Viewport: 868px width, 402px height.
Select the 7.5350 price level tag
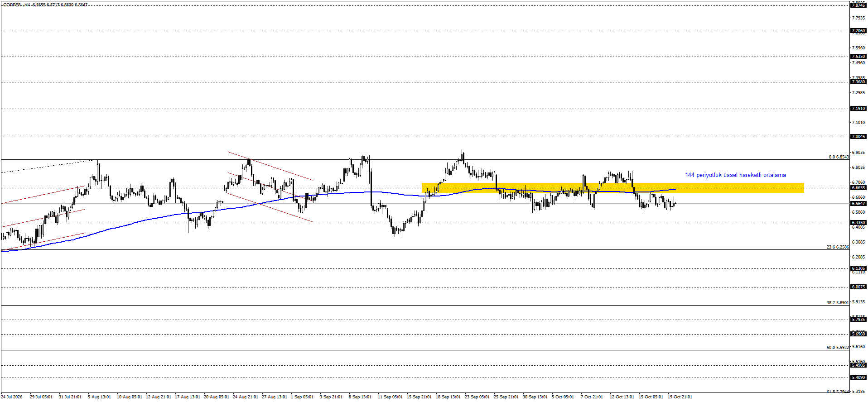[858, 57]
